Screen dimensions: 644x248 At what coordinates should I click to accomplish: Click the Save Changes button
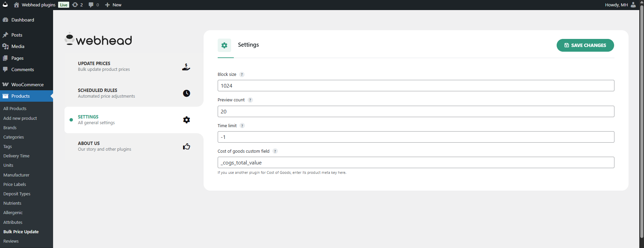(x=585, y=45)
